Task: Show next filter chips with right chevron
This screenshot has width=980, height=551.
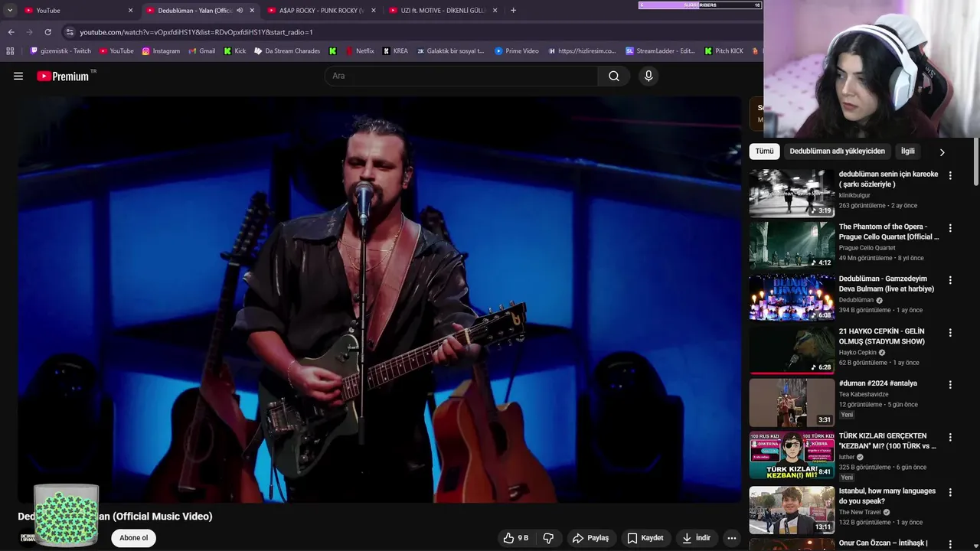Action: 942,152
